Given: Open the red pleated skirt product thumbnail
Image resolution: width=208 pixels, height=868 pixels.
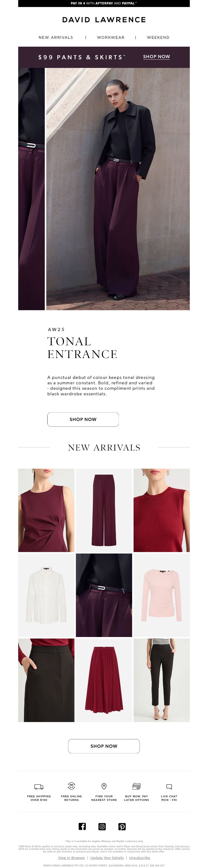Looking at the screenshot, I should click(x=104, y=680).
